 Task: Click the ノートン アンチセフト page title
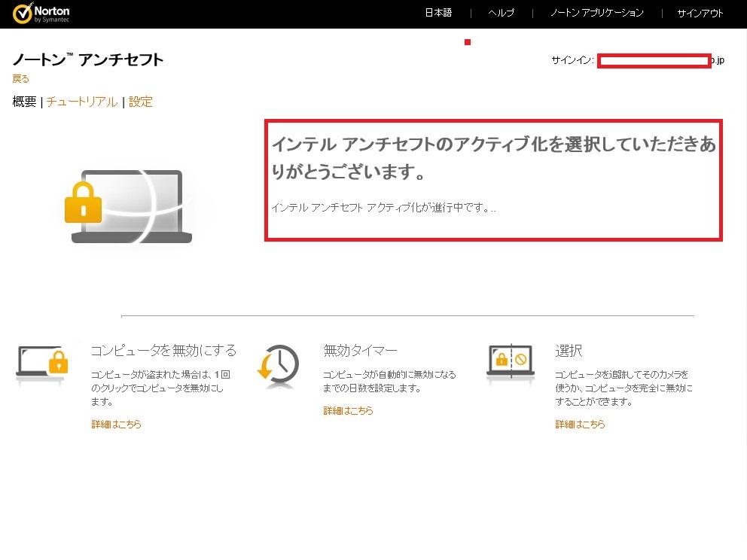pyautogui.click(x=88, y=59)
